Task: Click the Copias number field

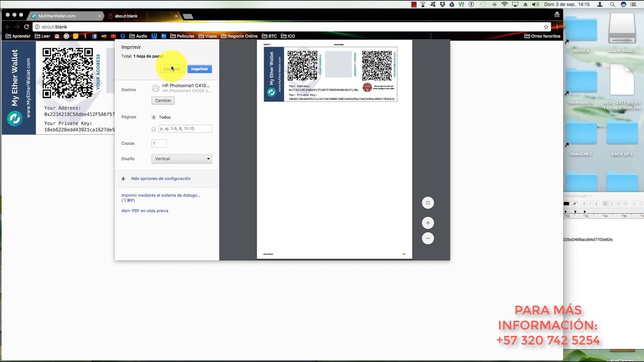Action: (159, 143)
